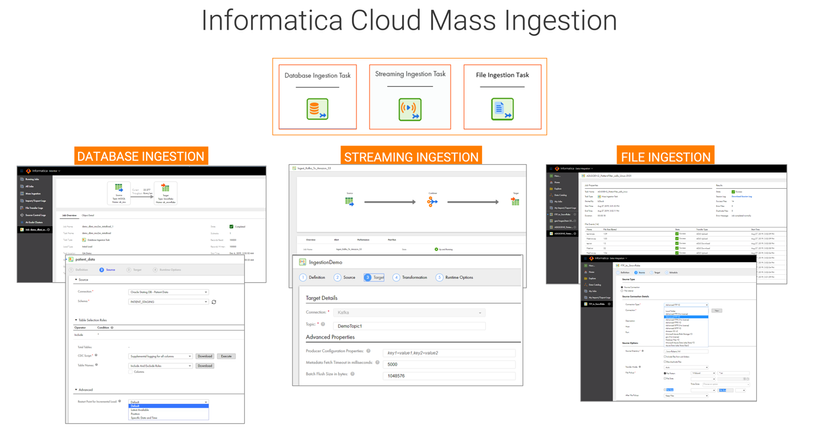The height and width of the screenshot is (443, 815).
Task: Open Performance tab in Streaming job view
Action: pyautogui.click(x=363, y=240)
